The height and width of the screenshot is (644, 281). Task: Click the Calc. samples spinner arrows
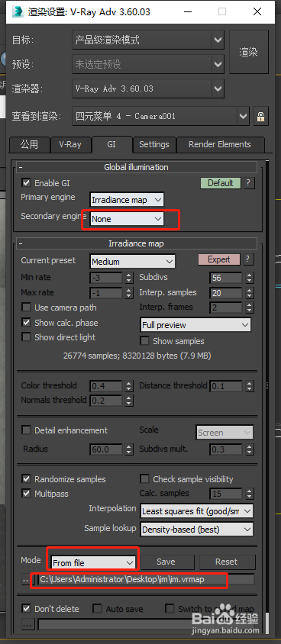(x=249, y=494)
